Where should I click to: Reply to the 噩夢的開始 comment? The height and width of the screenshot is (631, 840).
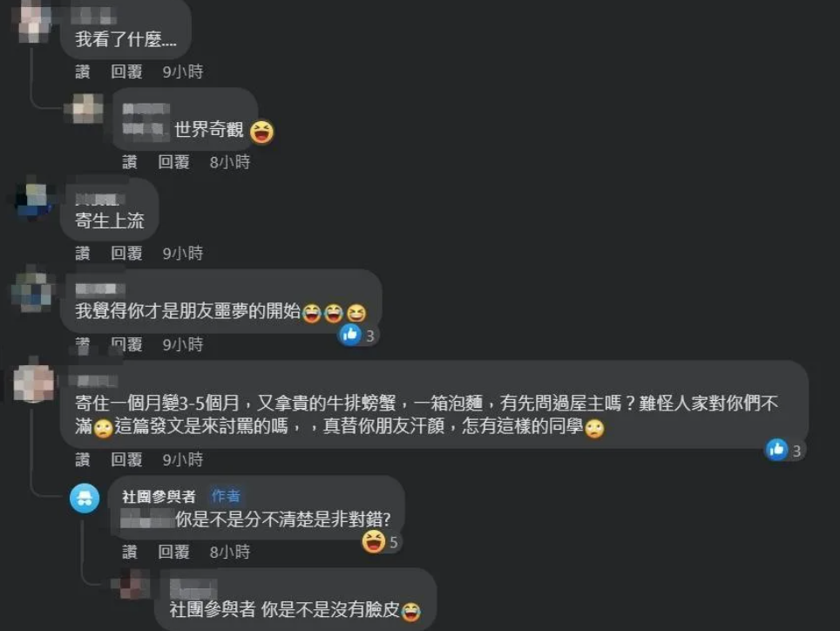(126, 344)
